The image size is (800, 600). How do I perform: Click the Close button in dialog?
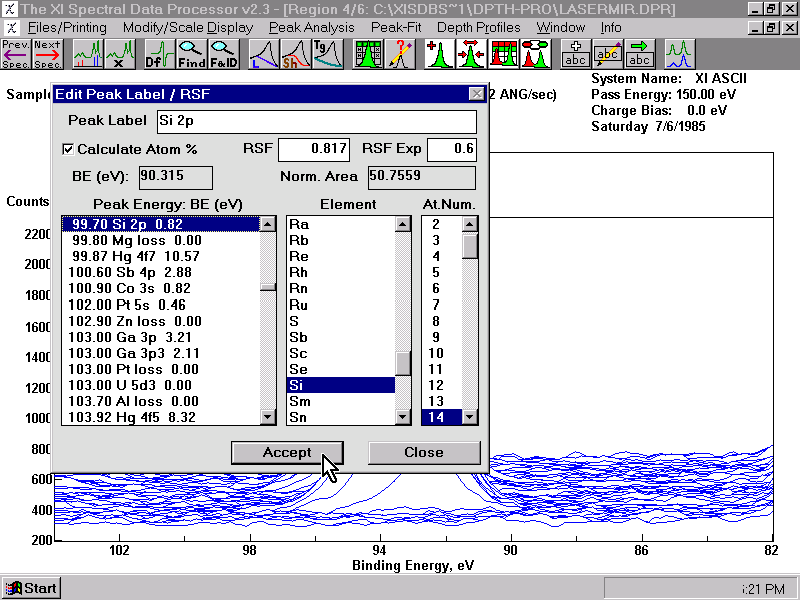(424, 453)
